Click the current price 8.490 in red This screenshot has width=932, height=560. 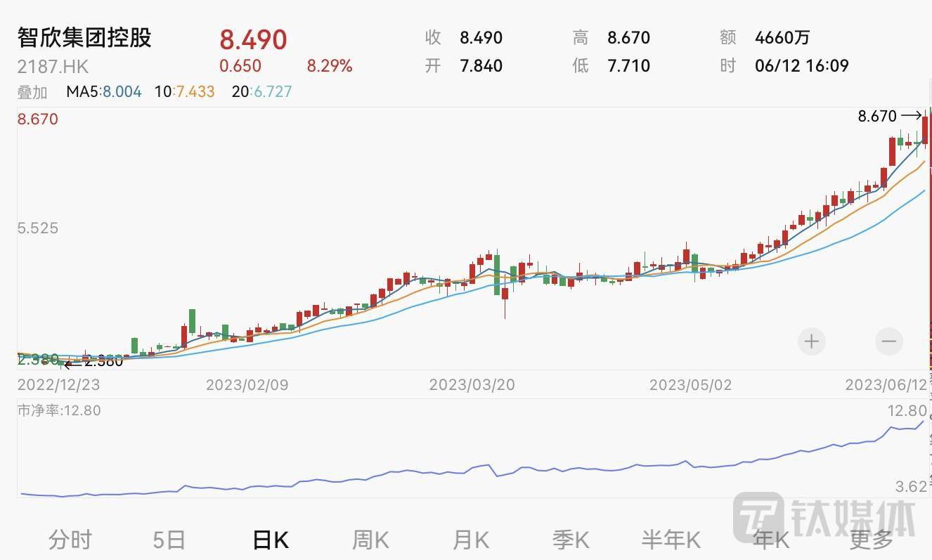pyautogui.click(x=253, y=39)
